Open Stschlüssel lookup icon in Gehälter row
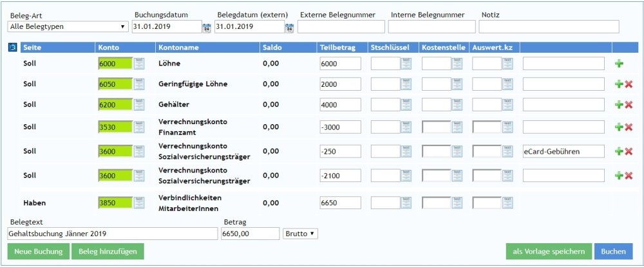This screenshot has height=267, width=644. pos(406,104)
